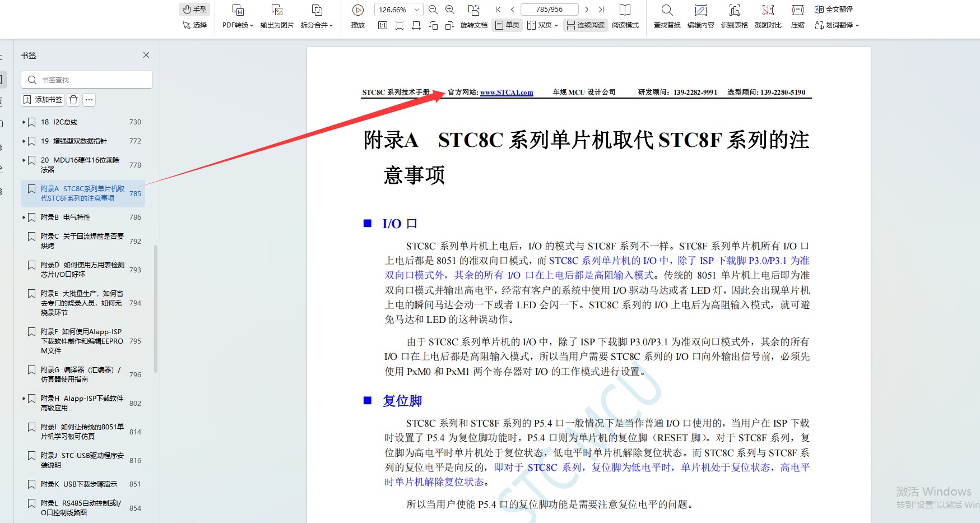Click the I/O 口 section heading
This screenshot has height=523, width=980.
click(x=400, y=224)
